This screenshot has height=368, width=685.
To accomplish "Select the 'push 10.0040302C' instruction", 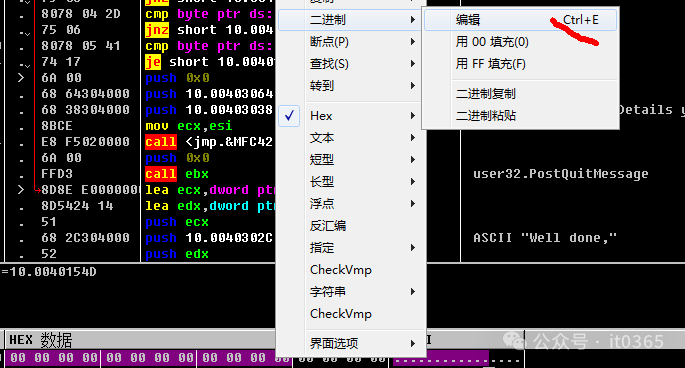I will pyautogui.click(x=209, y=238).
